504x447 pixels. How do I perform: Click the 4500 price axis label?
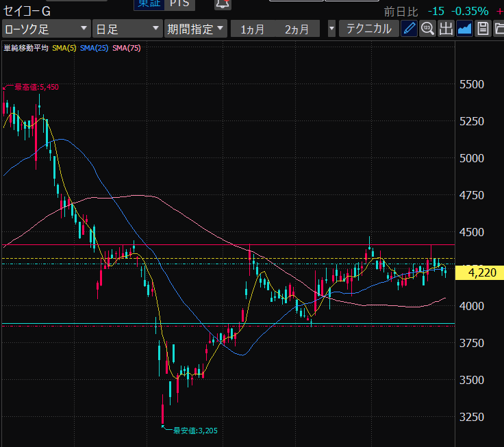[472, 232]
